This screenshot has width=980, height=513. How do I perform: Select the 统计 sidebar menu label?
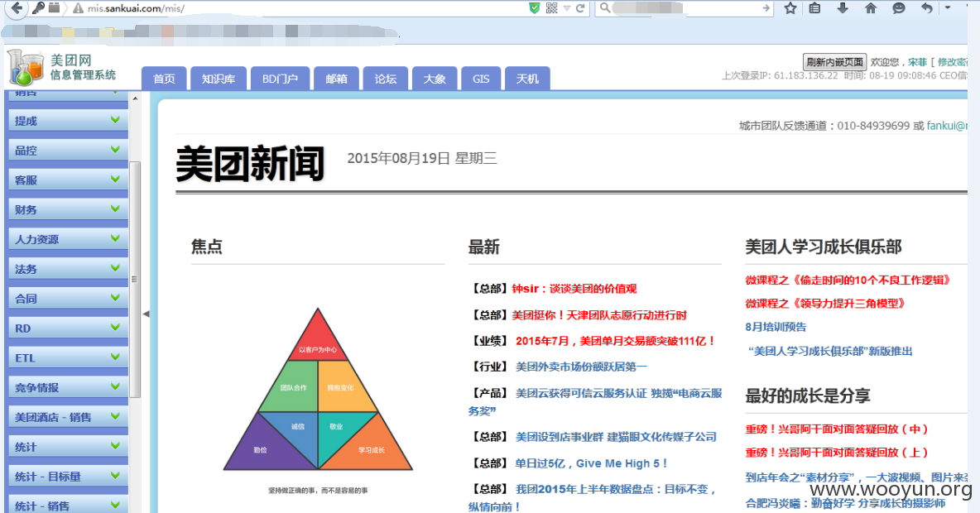pos(26,447)
